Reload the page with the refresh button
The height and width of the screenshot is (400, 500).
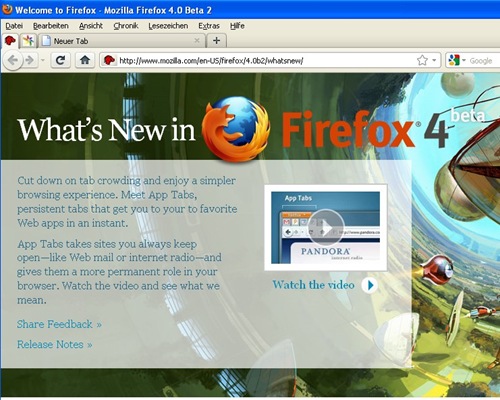coord(60,60)
